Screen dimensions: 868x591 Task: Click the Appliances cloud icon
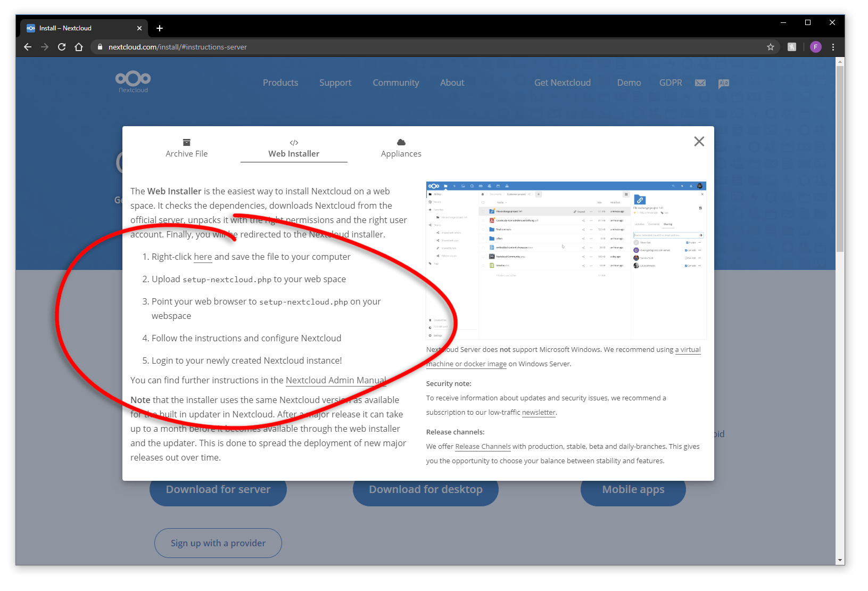tap(401, 142)
